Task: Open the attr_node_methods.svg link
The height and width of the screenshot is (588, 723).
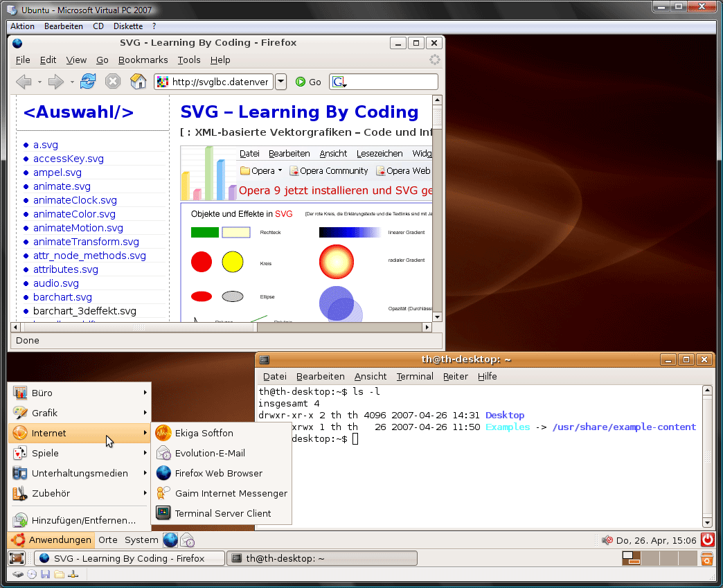Action: coord(89,256)
